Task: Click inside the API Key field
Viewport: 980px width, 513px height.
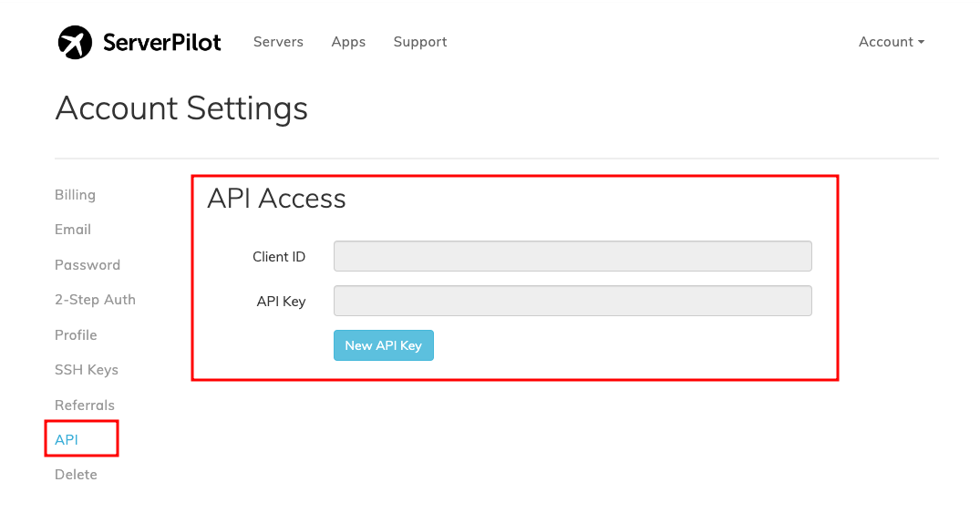Action: 573,301
